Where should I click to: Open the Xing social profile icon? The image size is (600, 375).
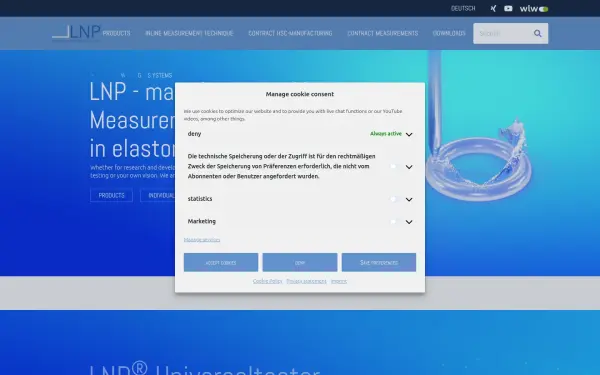point(493,8)
